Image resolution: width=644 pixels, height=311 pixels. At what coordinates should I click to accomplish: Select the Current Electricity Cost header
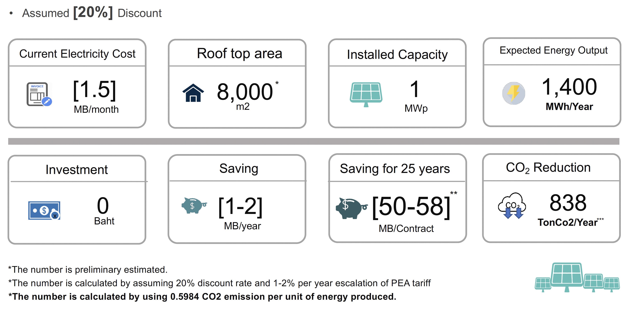coord(77,54)
